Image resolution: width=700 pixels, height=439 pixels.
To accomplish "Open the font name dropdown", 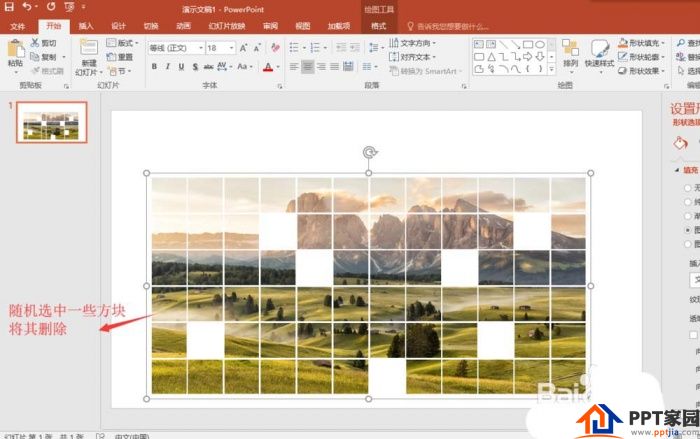I will tap(201, 48).
